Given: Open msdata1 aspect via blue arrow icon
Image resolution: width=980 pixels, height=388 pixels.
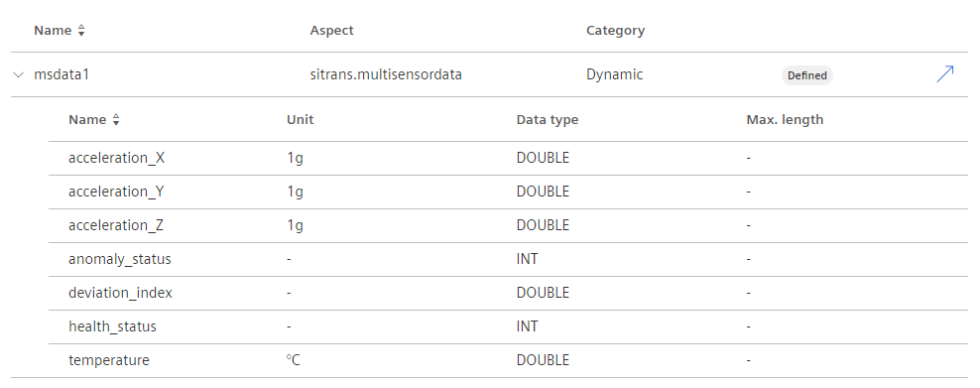Looking at the screenshot, I should click(945, 74).
